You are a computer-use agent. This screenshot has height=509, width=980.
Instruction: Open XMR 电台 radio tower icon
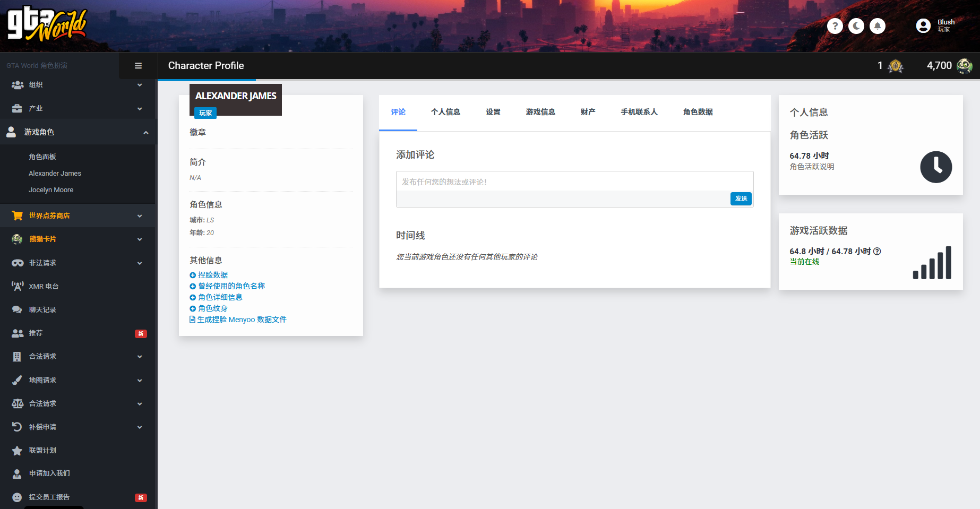pyautogui.click(x=18, y=286)
